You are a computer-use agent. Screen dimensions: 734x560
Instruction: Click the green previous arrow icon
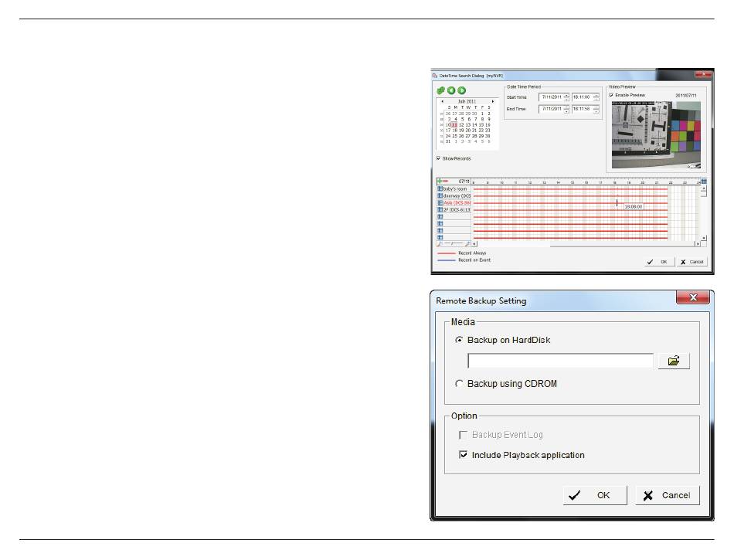click(x=451, y=90)
